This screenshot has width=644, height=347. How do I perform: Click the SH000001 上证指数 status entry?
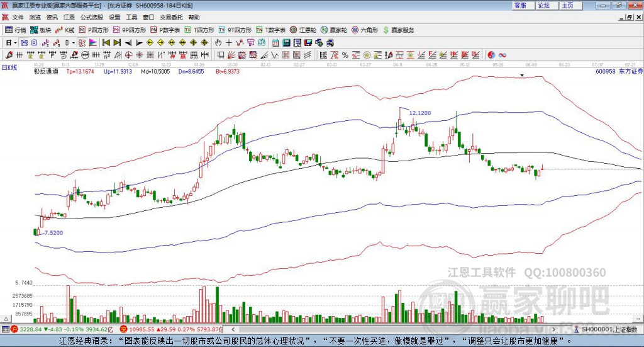[606, 329]
